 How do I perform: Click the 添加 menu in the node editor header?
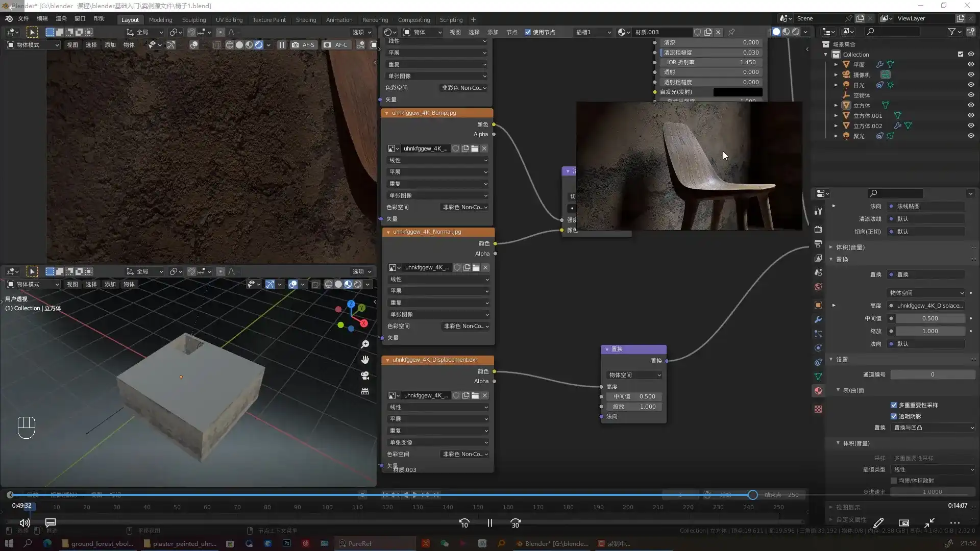tap(493, 32)
